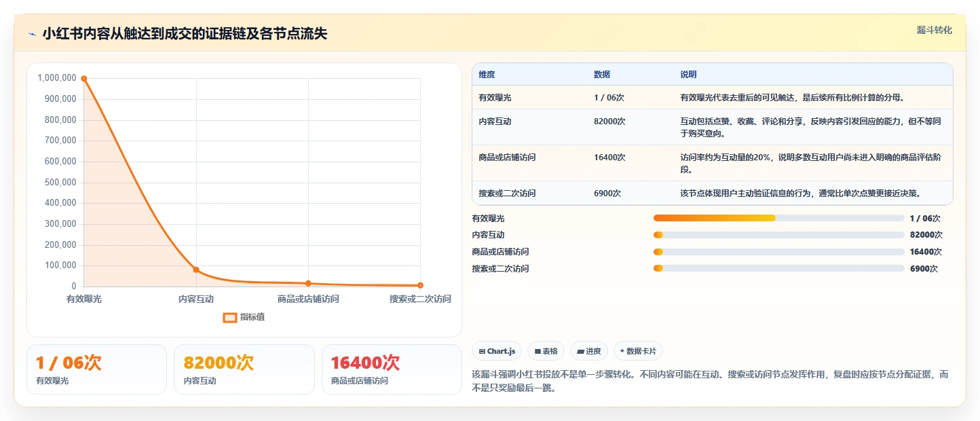Click the chart data point for 内容互动

[x=196, y=270]
